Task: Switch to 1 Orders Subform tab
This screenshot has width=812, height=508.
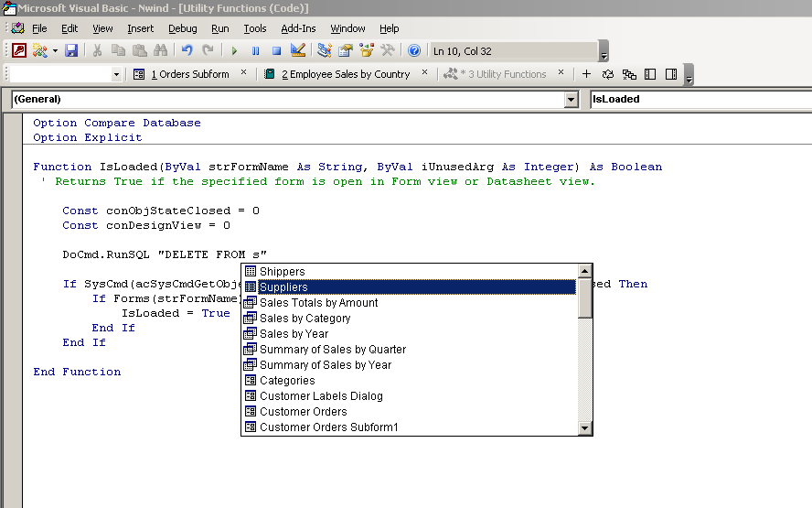Action: (x=182, y=74)
